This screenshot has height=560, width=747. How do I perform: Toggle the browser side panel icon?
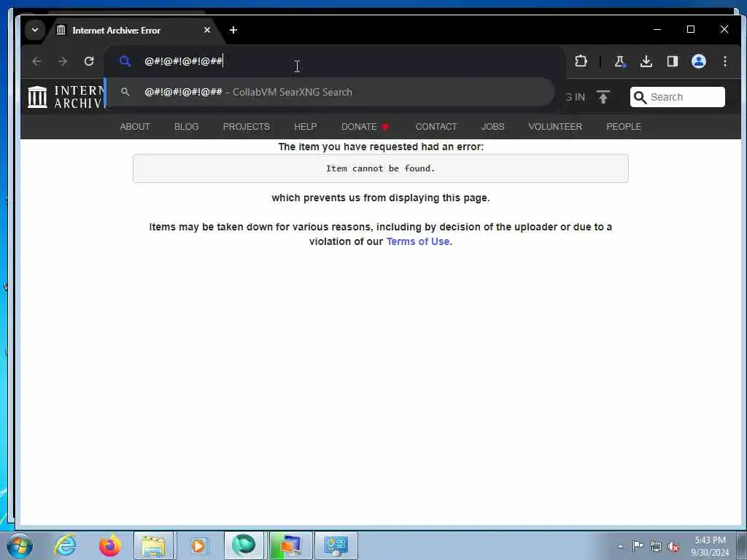pyautogui.click(x=672, y=61)
